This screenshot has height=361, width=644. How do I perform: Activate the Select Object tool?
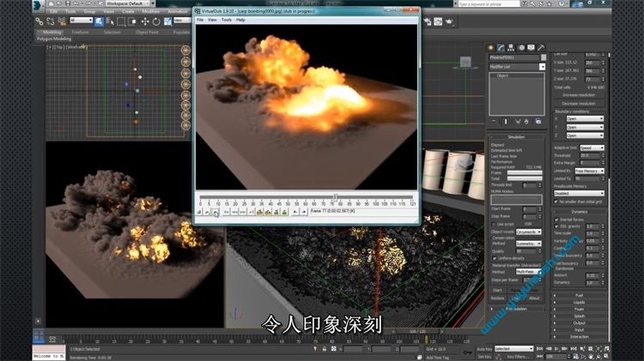coord(99,21)
